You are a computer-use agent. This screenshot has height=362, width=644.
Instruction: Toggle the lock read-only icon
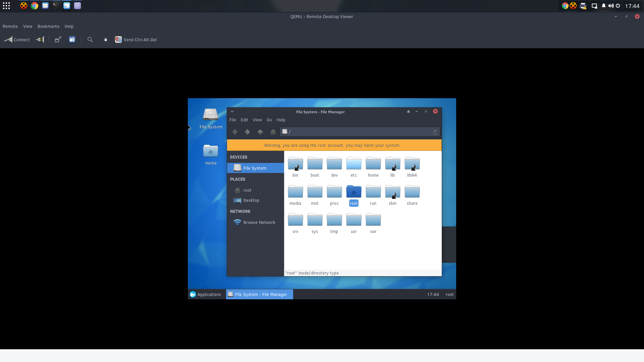coord(105,40)
